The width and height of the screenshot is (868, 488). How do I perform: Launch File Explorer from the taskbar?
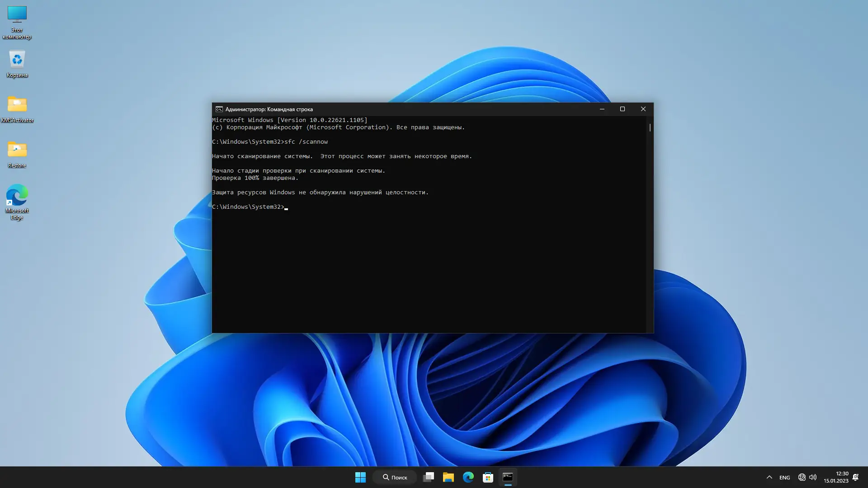(x=448, y=477)
